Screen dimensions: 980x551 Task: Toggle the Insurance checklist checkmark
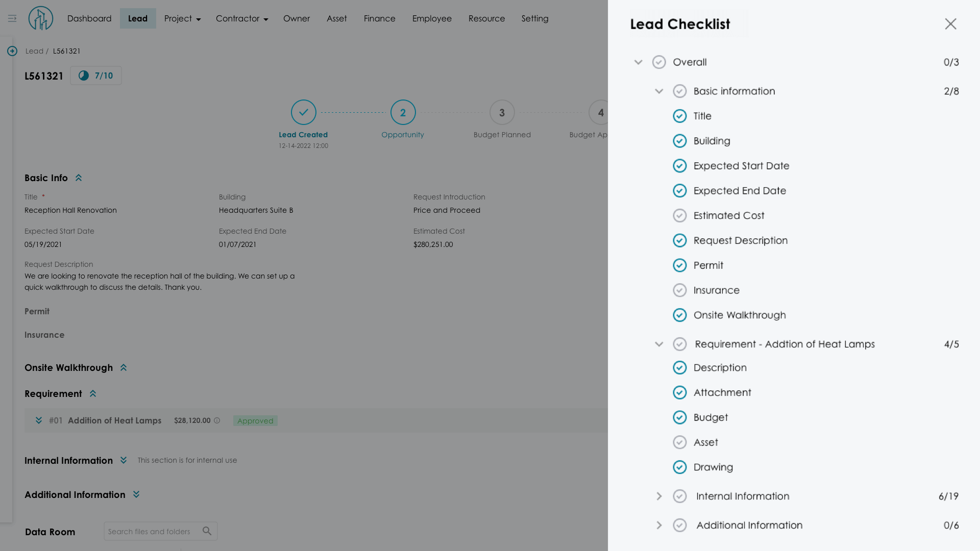tap(679, 290)
